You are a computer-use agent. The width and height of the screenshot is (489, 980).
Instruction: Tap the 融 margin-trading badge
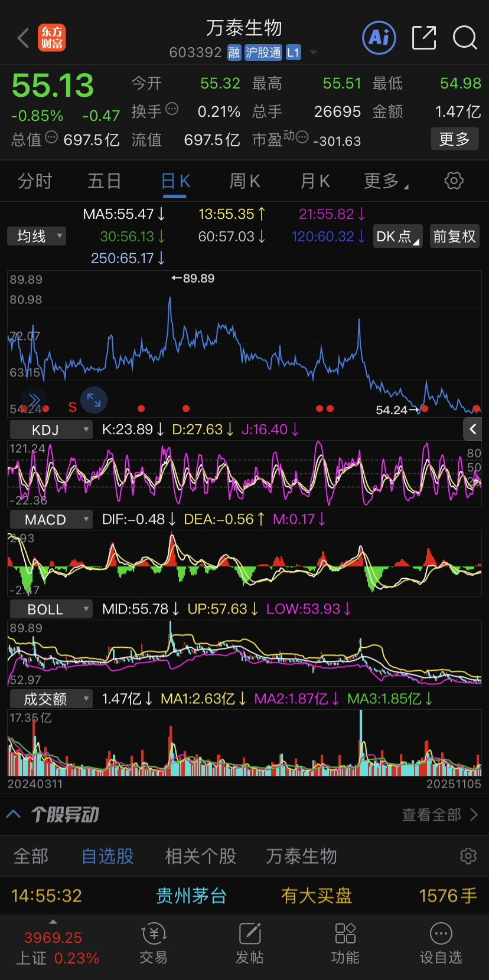tap(234, 53)
